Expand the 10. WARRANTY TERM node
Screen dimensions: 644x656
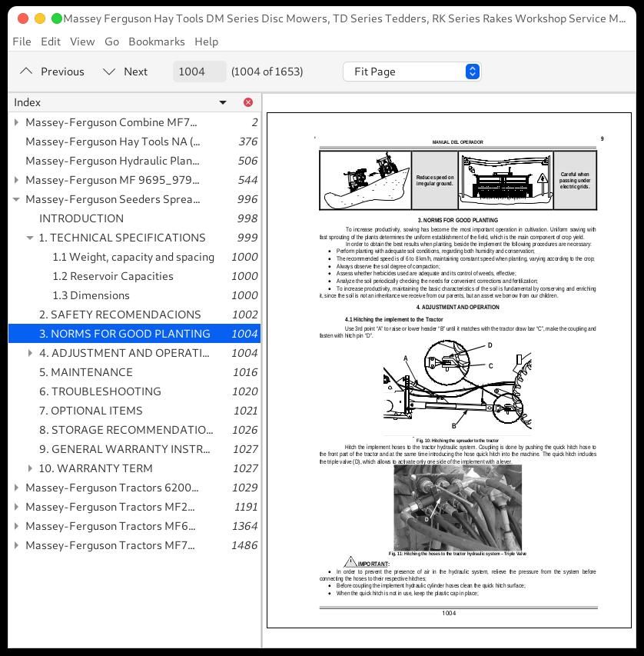(x=31, y=468)
